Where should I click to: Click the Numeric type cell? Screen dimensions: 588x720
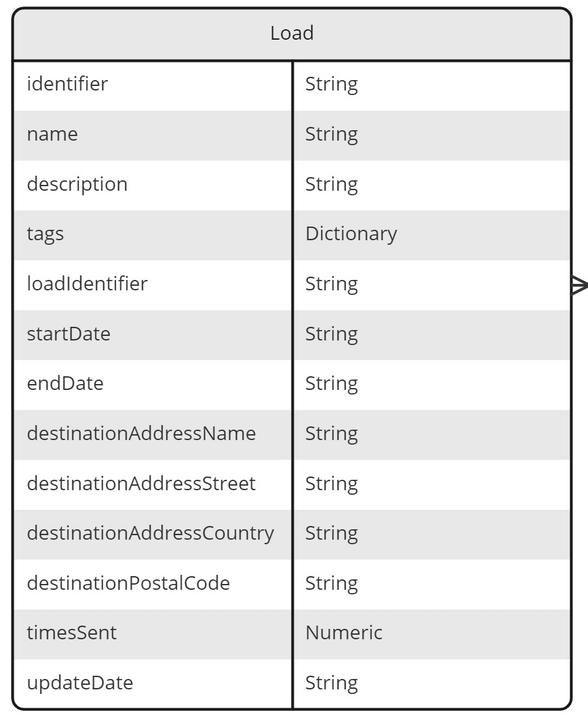(432, 634)
